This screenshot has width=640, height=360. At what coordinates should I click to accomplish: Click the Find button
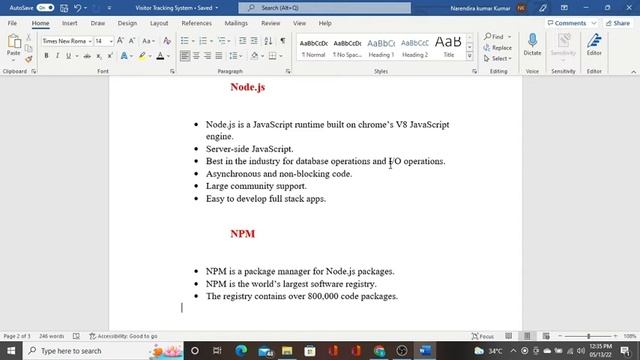click(x=494, y=37)
